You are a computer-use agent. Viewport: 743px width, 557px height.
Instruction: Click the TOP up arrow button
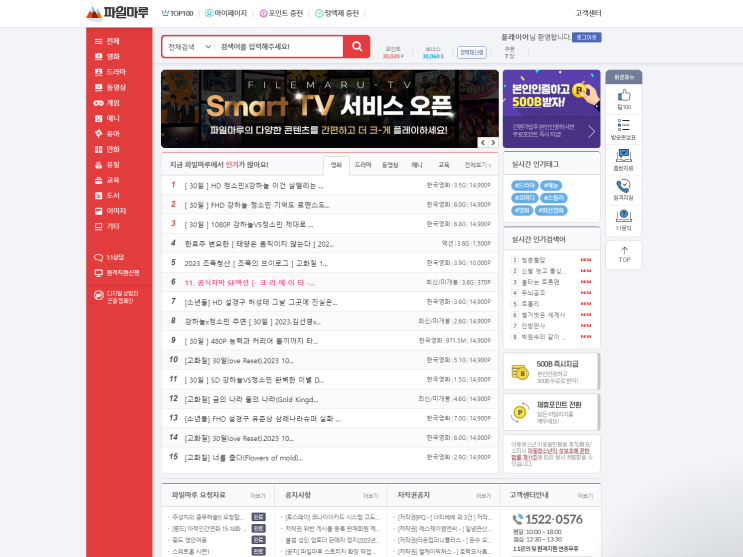point(624,255)
